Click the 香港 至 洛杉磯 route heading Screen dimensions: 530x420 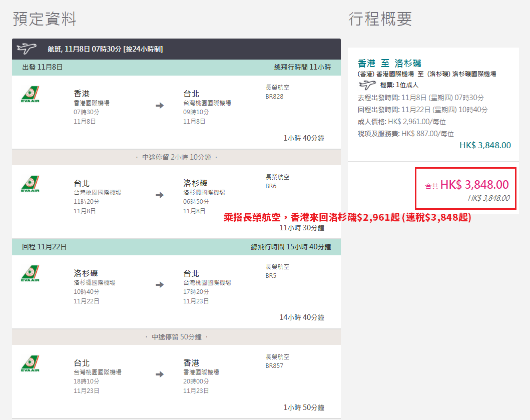389,63
